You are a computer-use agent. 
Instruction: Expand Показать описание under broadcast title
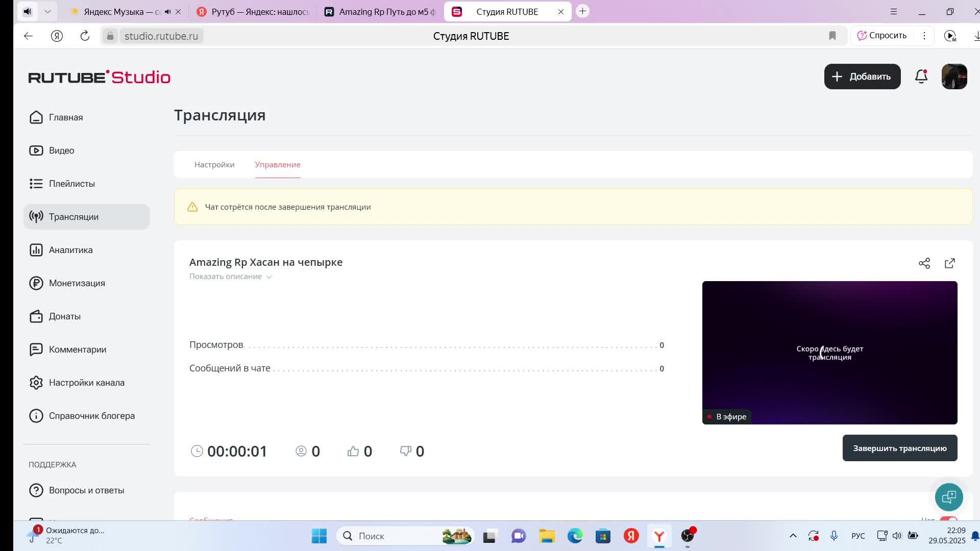coord(230,277)
